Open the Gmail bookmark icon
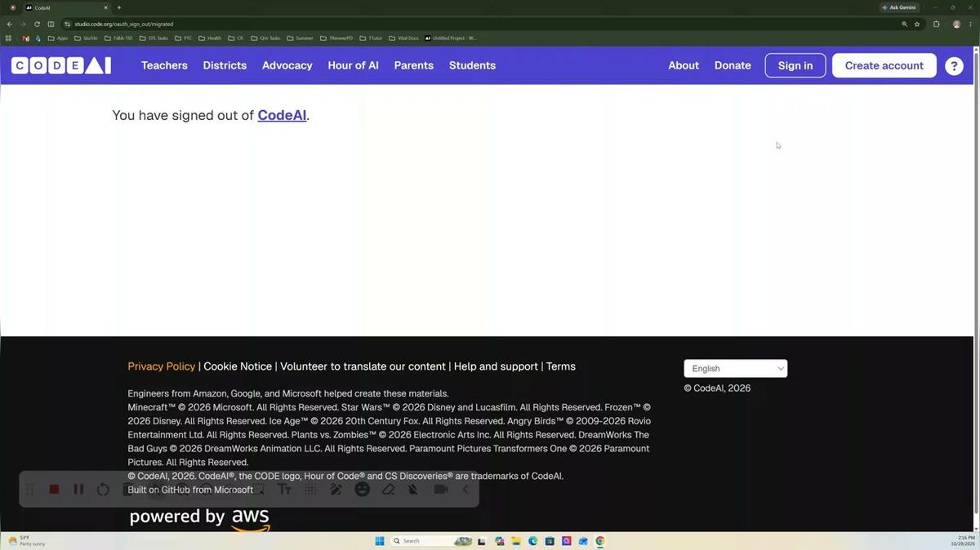The image size is (980, 550). click(x=25, y=38)
